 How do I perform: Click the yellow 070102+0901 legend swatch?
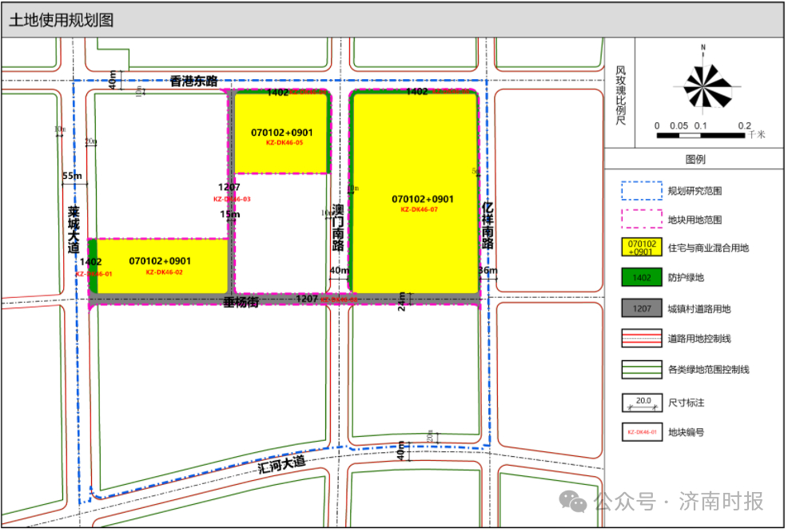click(x=642, y=248)
